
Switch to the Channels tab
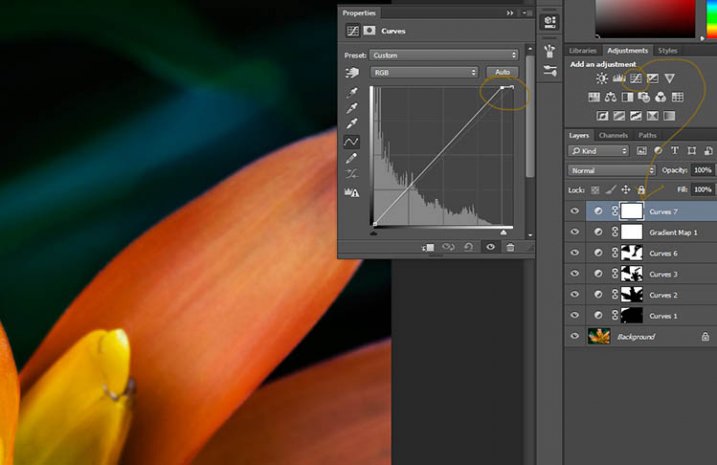613,135
